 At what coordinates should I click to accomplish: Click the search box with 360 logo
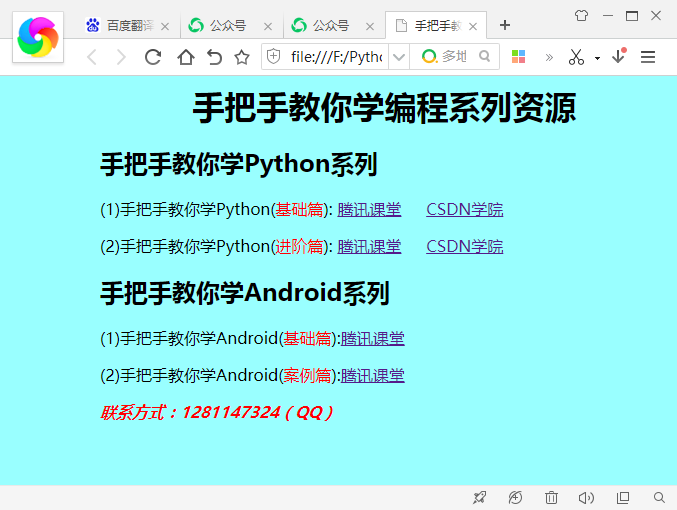click(x=454, y=57)
